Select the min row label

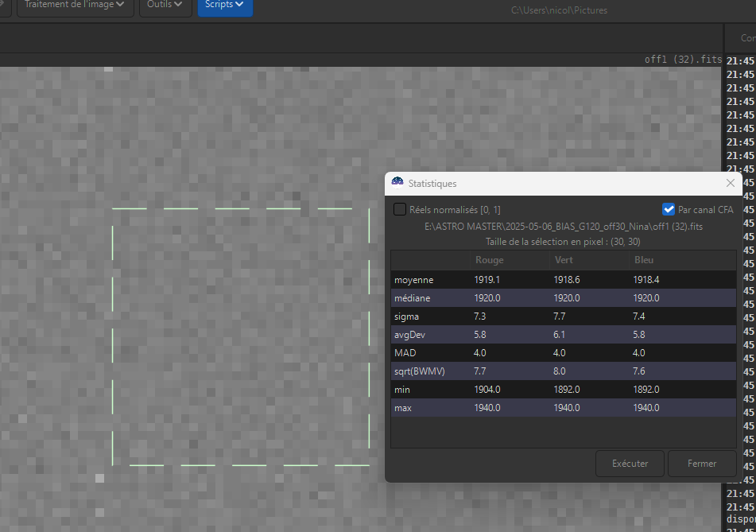pos(402,390)
